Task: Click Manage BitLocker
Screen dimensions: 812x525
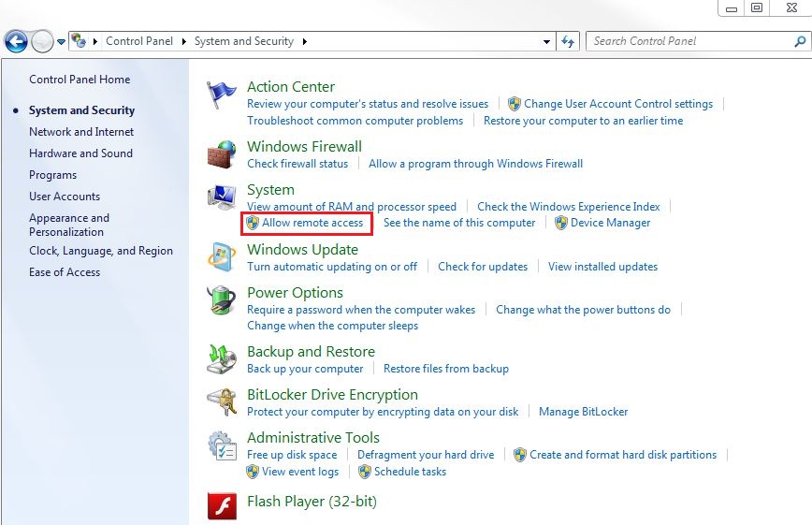Action: coord(583,412)
